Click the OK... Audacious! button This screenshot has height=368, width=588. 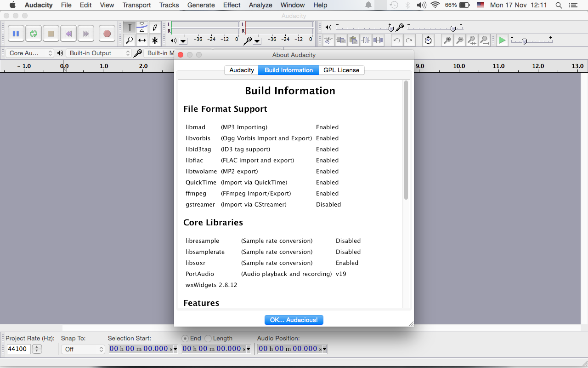294,320
